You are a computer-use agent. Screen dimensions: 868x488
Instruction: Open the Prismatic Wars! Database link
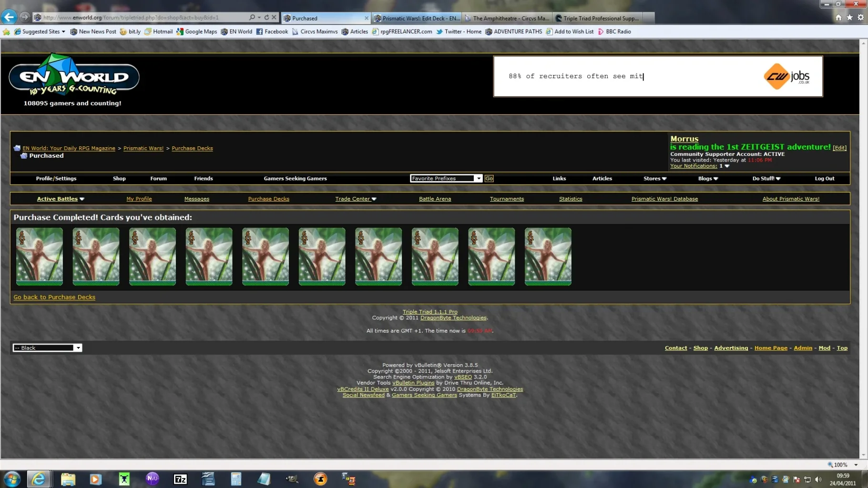point(664,199)
